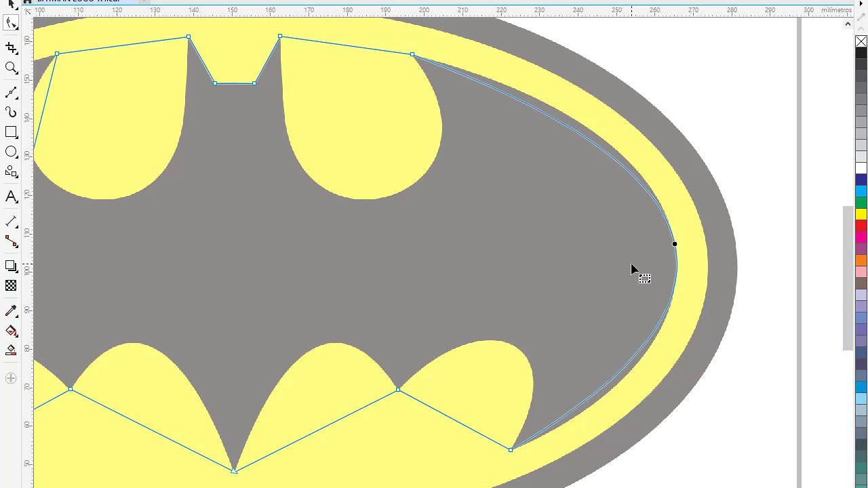Select the Smart Fill tool
Screen dimensions: 868x488
pos(11,350)
